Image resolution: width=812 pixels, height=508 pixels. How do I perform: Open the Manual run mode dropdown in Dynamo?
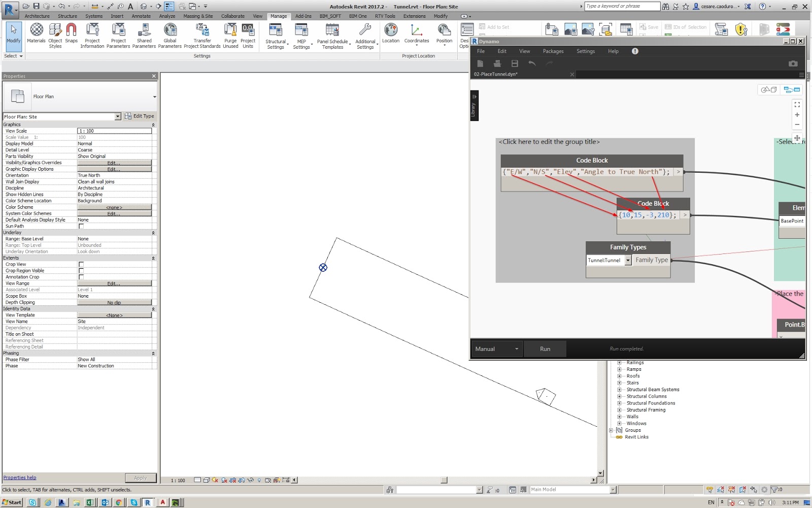(516, 348)
